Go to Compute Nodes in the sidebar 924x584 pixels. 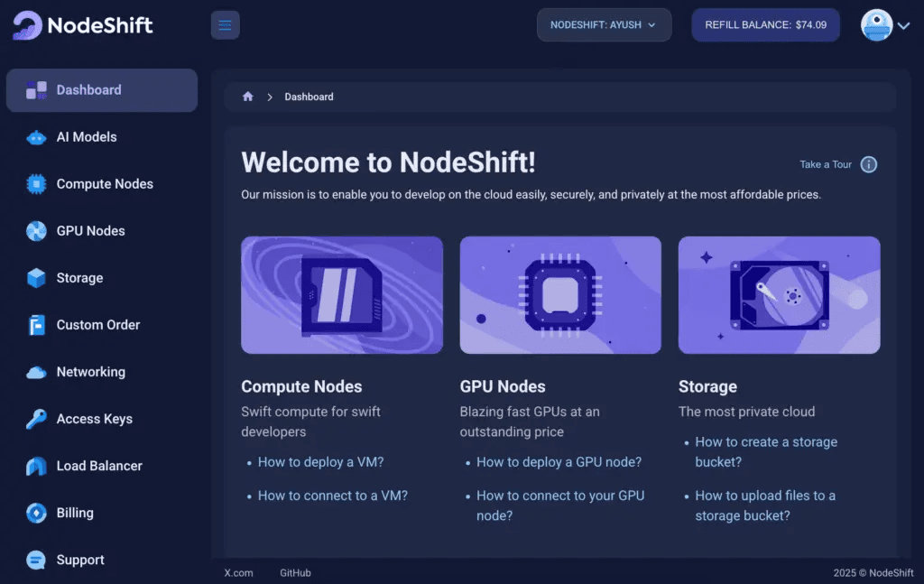coord(105,184)
